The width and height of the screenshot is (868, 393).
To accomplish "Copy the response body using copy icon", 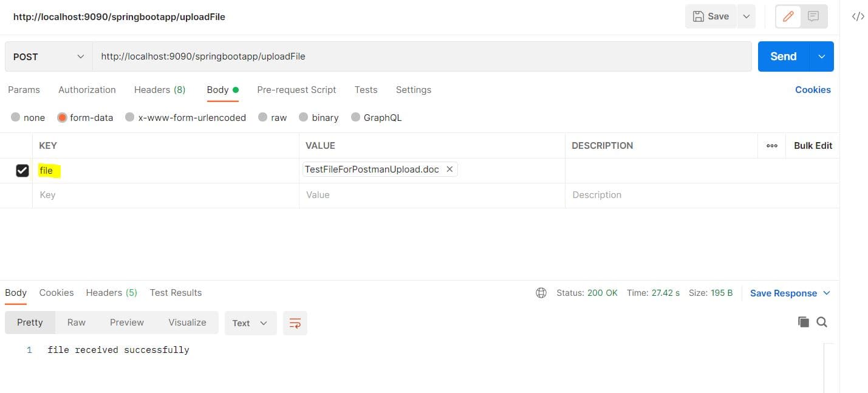I will tap(803, 322).
